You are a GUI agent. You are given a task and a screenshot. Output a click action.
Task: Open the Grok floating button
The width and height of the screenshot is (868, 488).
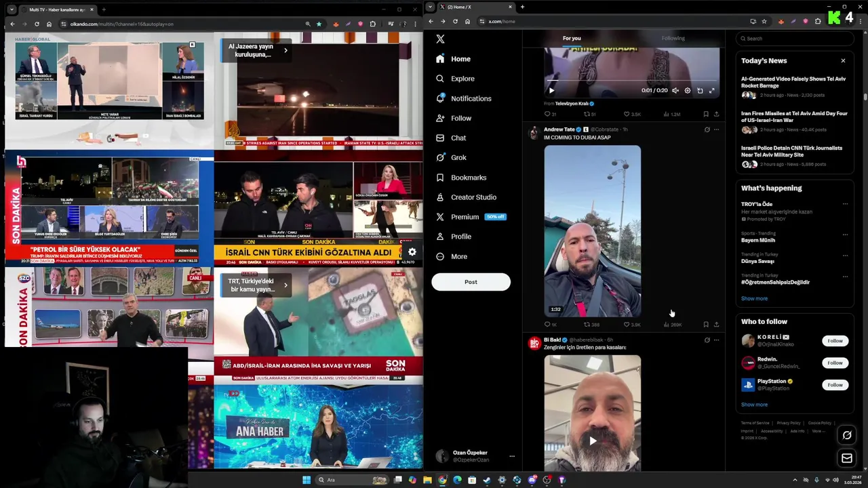pos(847,435)
